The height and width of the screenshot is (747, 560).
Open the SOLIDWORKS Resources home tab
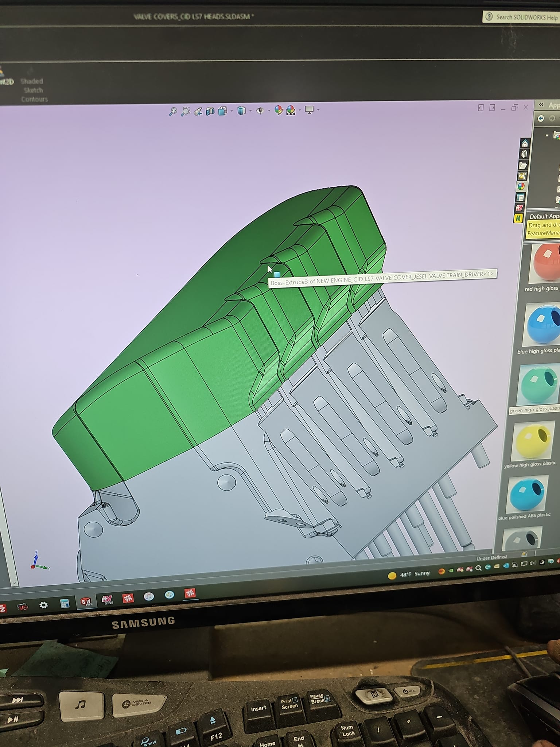(x=525, y=143)
